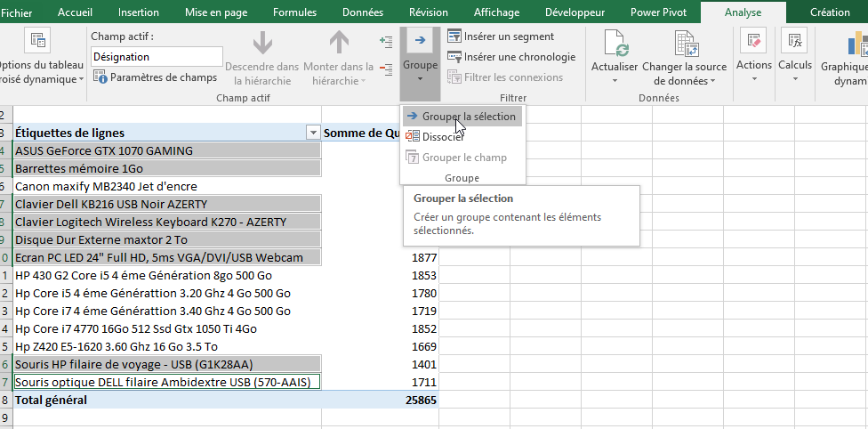Select the Disque Dur Externe maxtor 2 To cell

pyautogui.click(x=167, y=239)
